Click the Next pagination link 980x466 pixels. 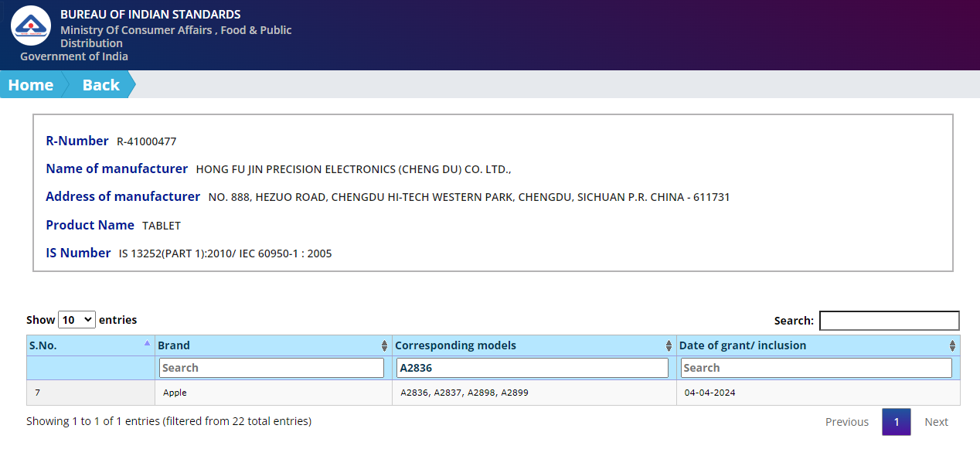pyautogui.click(x=936, y=422)
